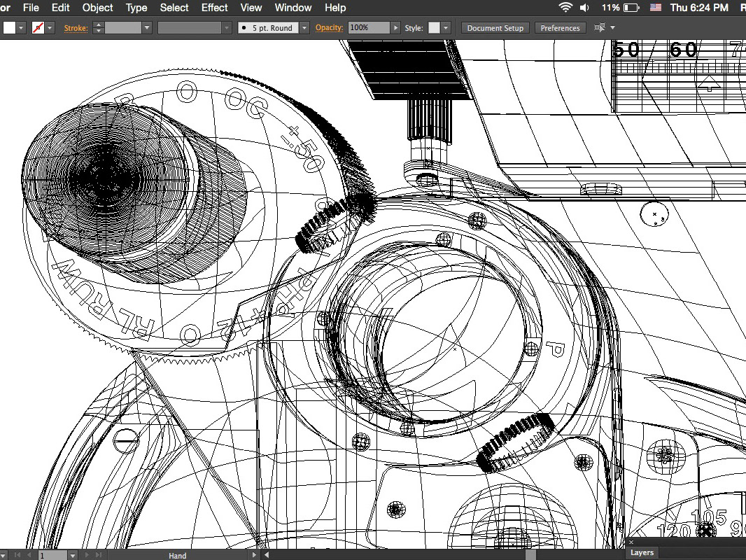Go to the last artboard
746x560 pixels.
99,555
